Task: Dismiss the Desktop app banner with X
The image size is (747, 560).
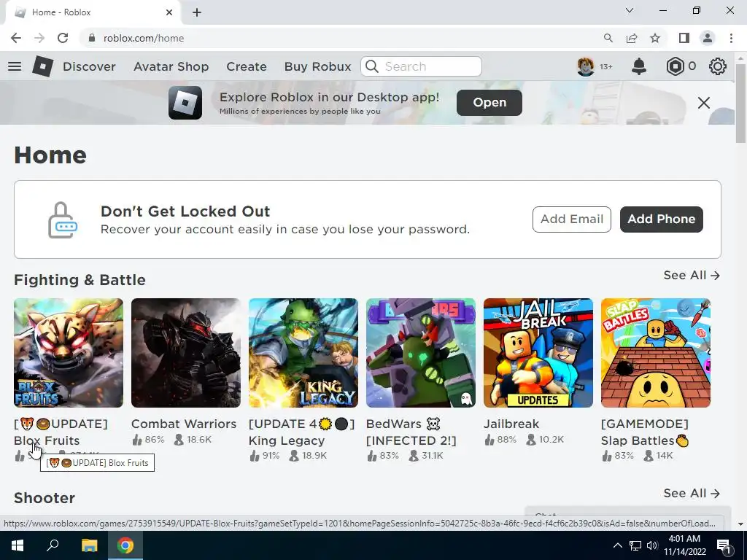Action: pos(704,102)
